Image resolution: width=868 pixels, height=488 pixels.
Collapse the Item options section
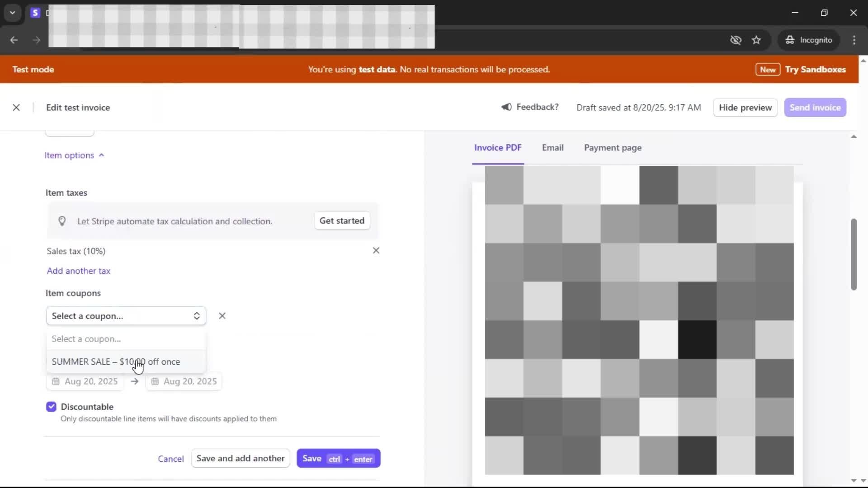[74, 155]
